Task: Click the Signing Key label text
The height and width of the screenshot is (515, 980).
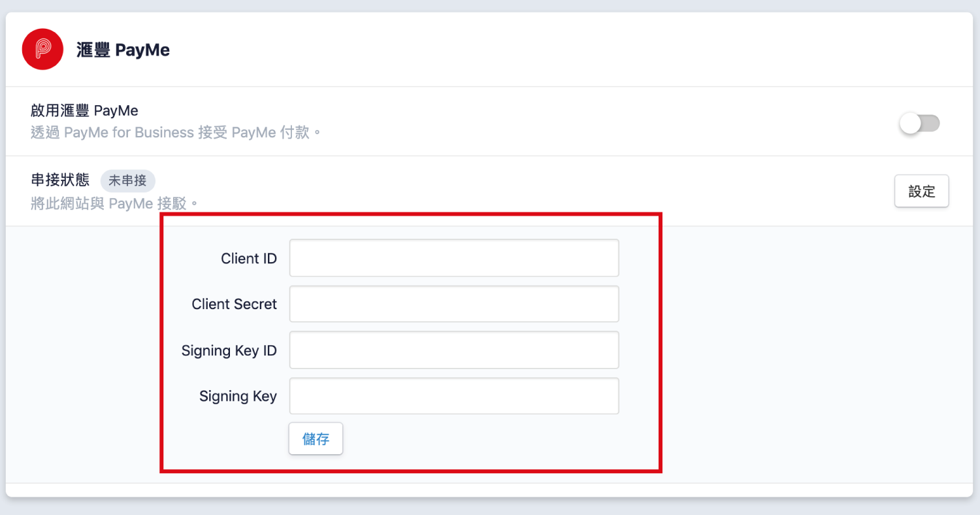Action: pos(238,397)
